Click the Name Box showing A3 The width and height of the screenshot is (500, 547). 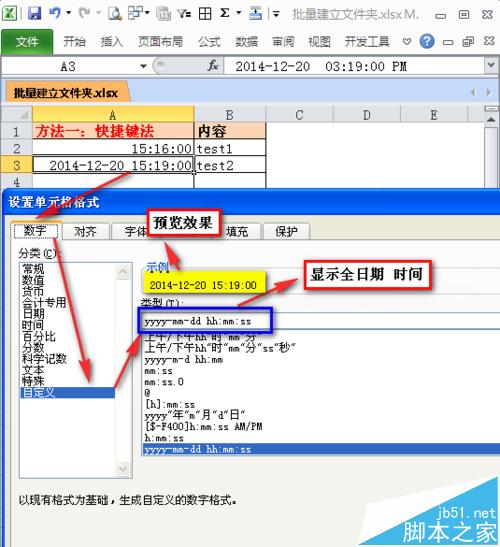tap(68, 66)
